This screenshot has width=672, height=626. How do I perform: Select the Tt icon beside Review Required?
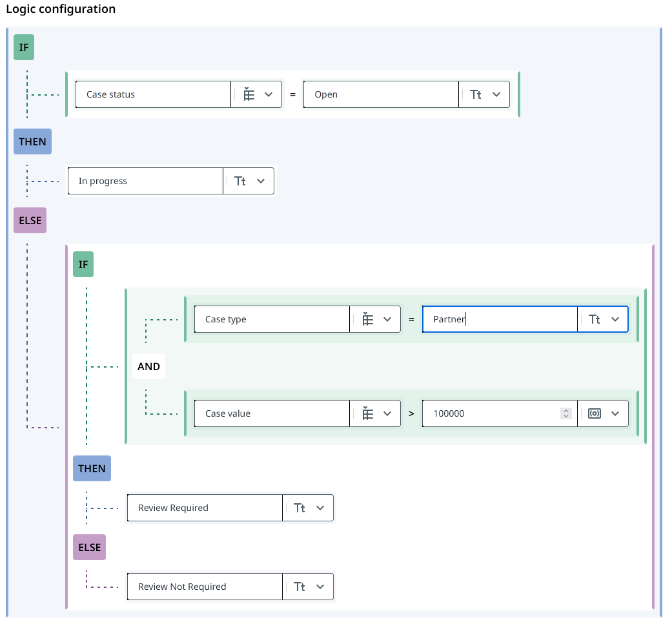(299, 508)
